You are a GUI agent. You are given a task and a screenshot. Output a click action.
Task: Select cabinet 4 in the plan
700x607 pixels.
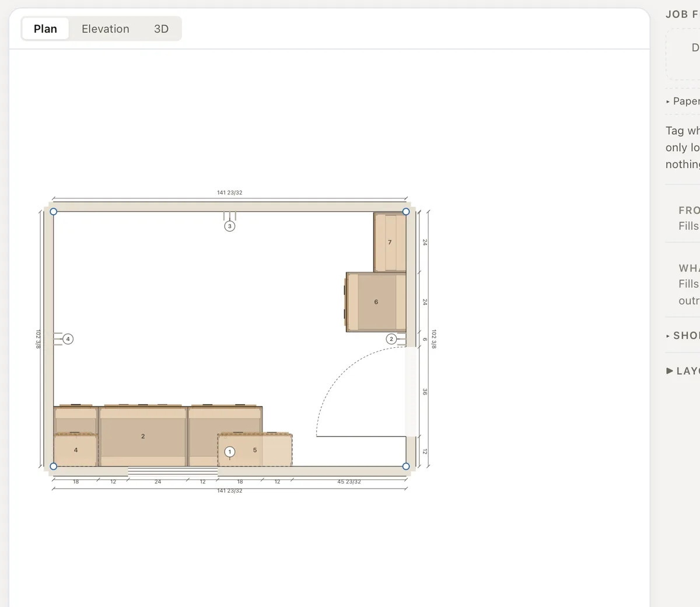(76, 450)
